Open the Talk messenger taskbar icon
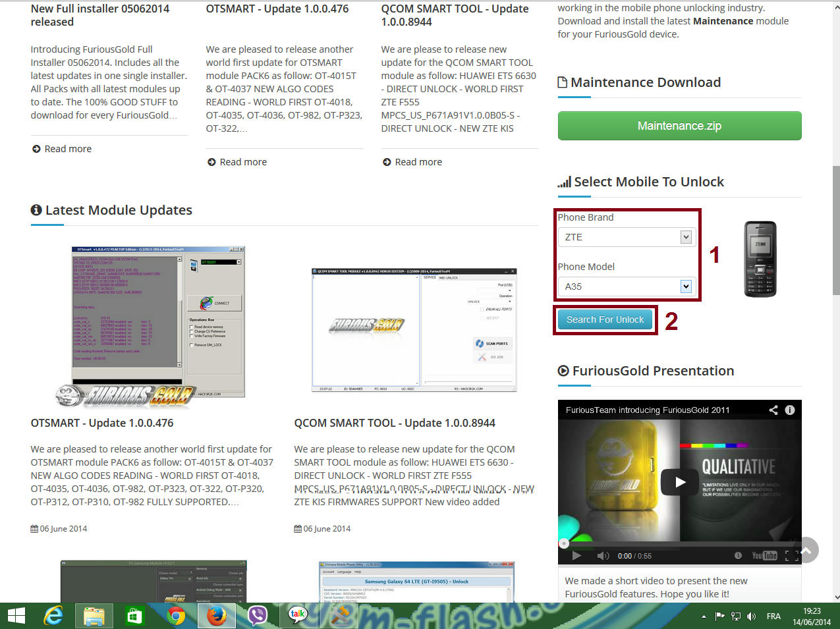The image size is (840, 629). click(x=298, y=616)
